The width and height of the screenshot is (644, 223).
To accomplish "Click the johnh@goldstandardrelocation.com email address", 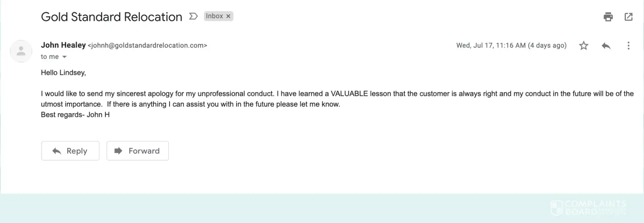I will [x=147, y=45].
